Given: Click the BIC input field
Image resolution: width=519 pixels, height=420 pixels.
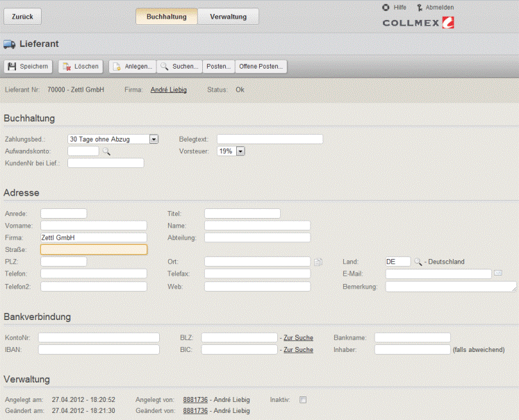Looking at the screenshot, I should [239, 350].
